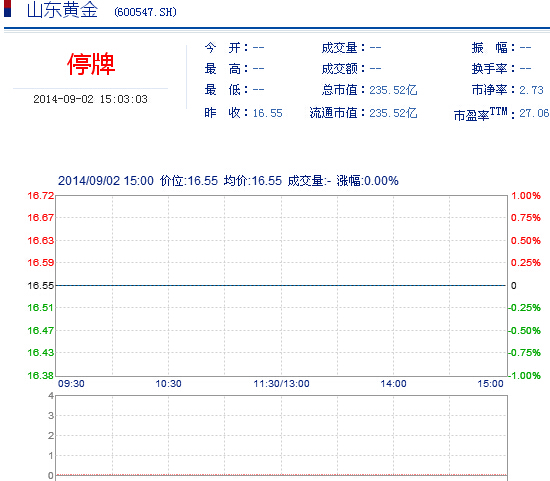The height and width of the screenshot is (481, 550).
Task: Click the 16.72 price axis label
Action: pos(41,195)
